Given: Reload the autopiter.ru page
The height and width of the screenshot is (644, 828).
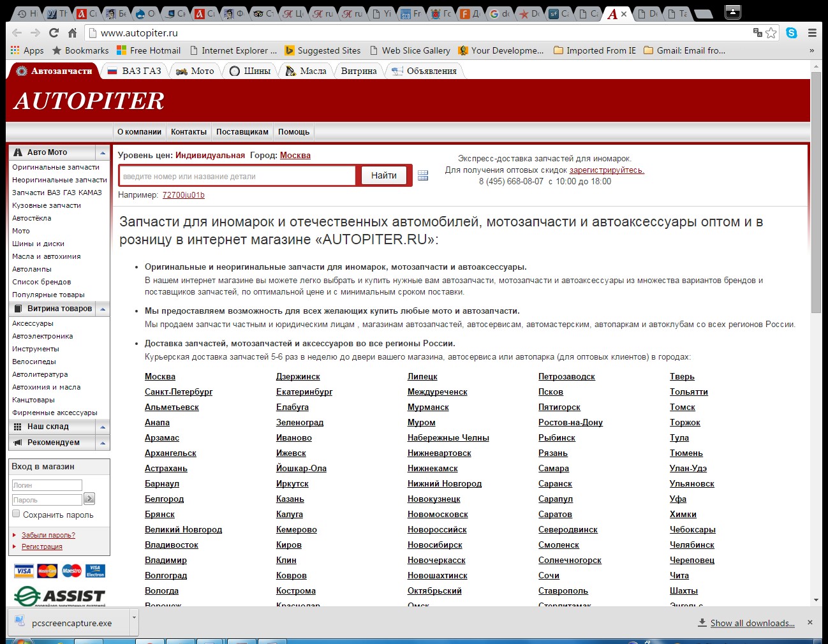Looking at the screenshot, I should coord(54,33).
